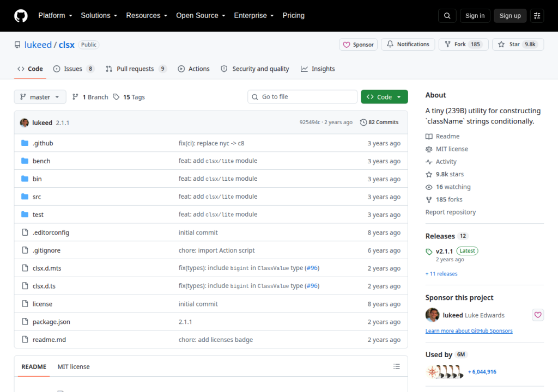
Task: Expand the Resources menu
Action: 147,16
